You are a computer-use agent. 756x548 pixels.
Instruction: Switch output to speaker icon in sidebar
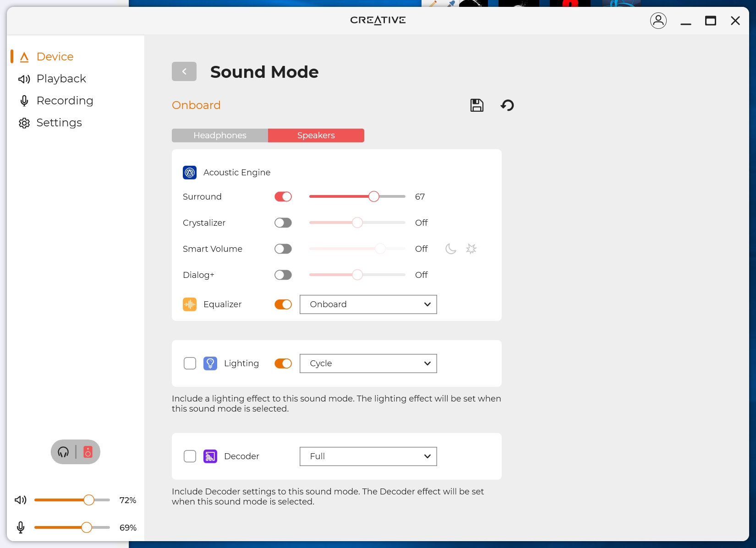[88, 452]
